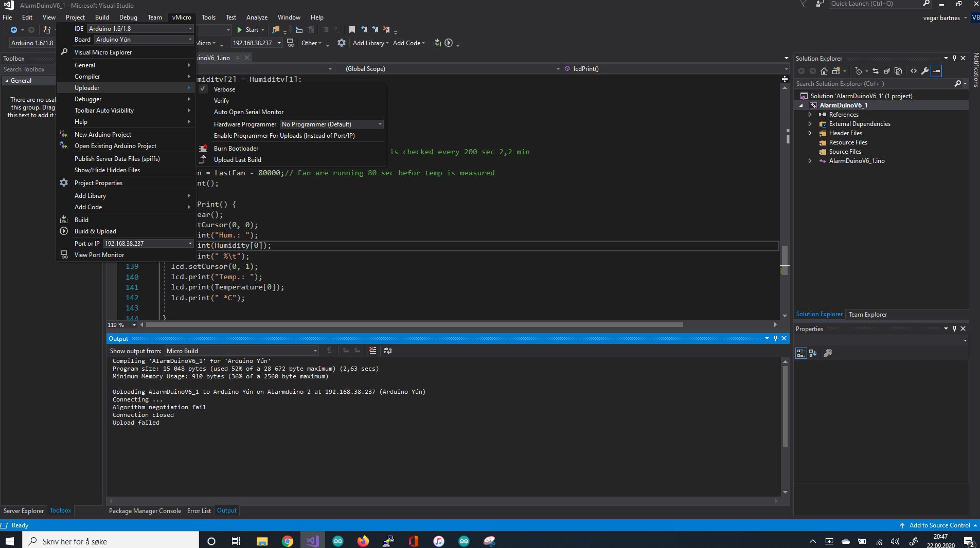
Task: Switch to Server Explorer tab
Action: [x=24, y=511]
